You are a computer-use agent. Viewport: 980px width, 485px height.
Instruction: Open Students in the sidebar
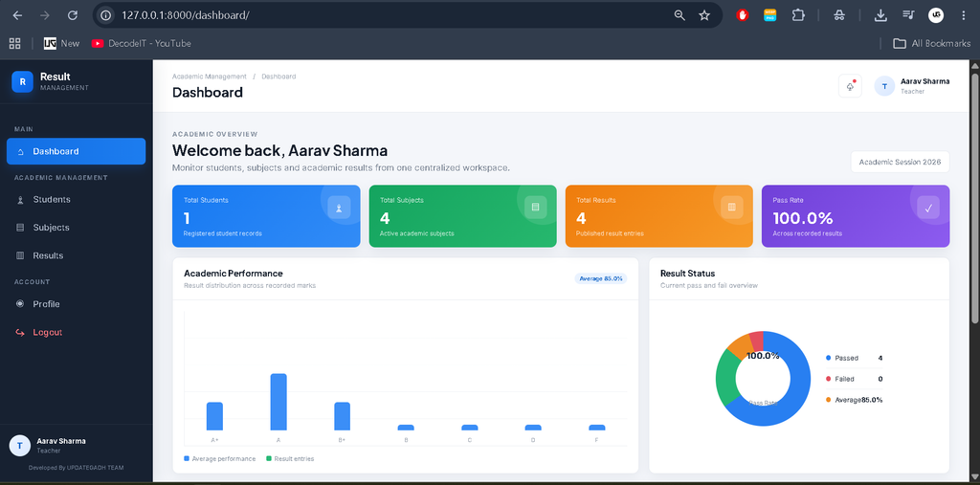[77, 199]
